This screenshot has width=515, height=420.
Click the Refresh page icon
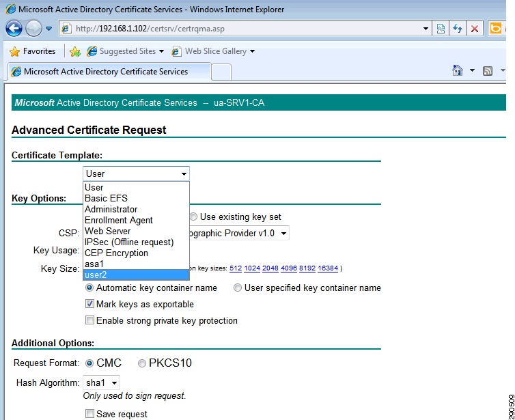tap(458, 29)
